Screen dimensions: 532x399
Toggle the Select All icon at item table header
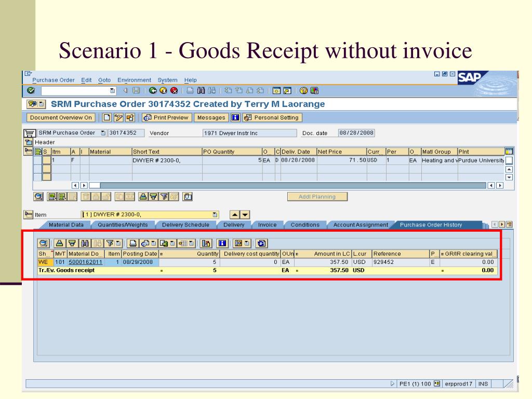tap(38, 152)
